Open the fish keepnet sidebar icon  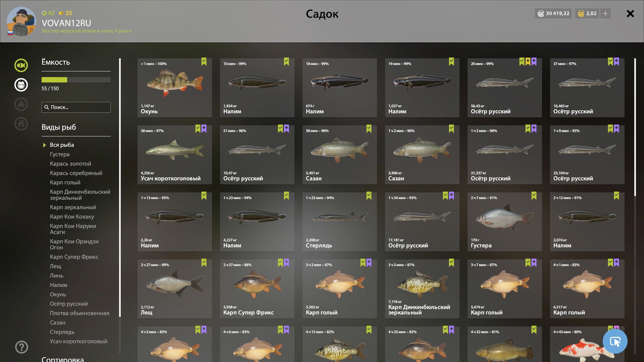tap(21, 65)
